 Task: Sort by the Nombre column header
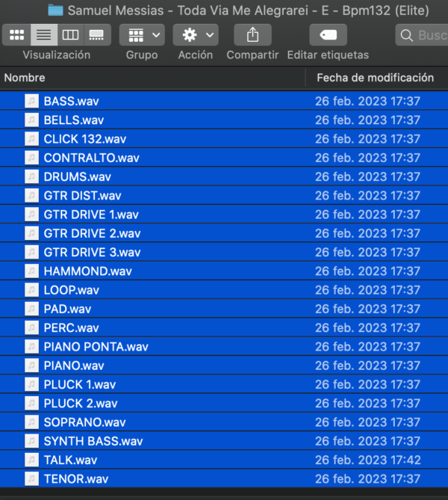pos(25,78)
